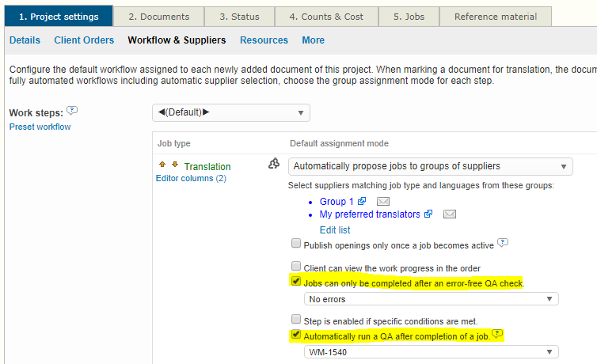597x364 pixels.
Task: Open the WM-1540 QA profile dropdown
Action: (431, 351)
